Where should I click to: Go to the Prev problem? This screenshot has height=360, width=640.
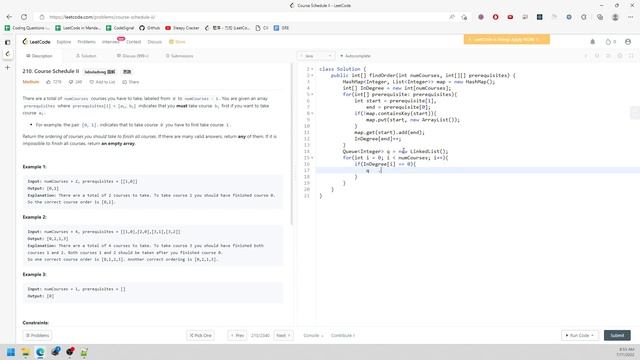point(237,336)
